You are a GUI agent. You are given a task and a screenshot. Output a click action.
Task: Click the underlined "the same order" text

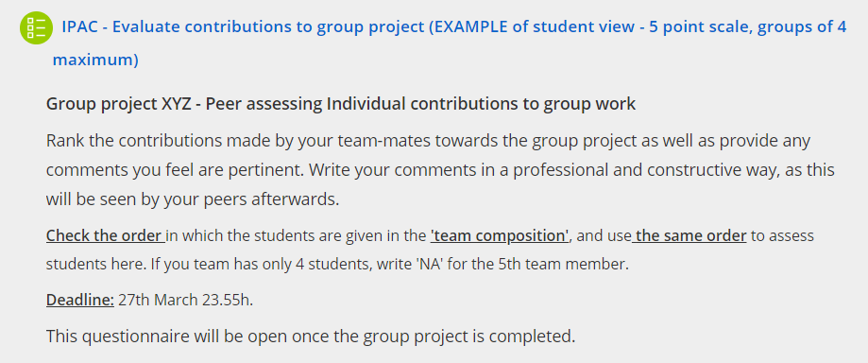click(690, 235)
